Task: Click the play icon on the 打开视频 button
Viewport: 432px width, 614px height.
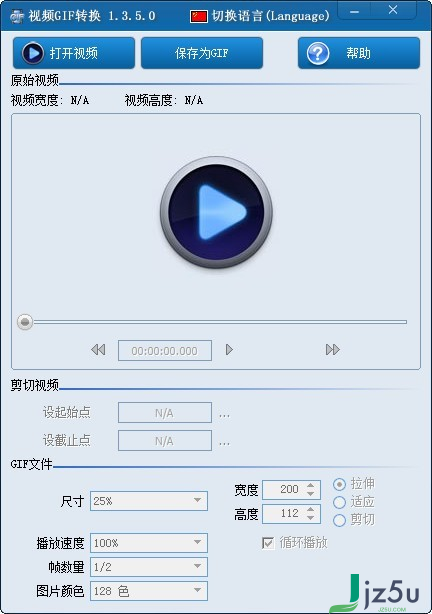Action: pos(33,53)
